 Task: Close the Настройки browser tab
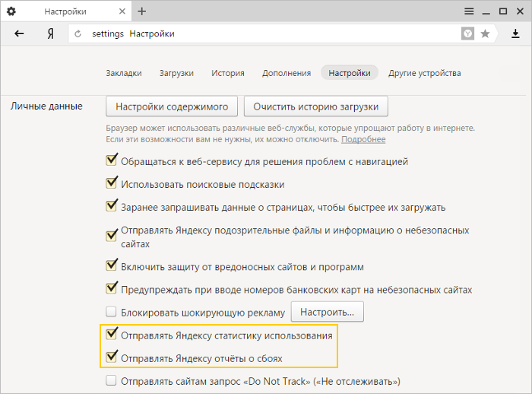tap(122, 11)
